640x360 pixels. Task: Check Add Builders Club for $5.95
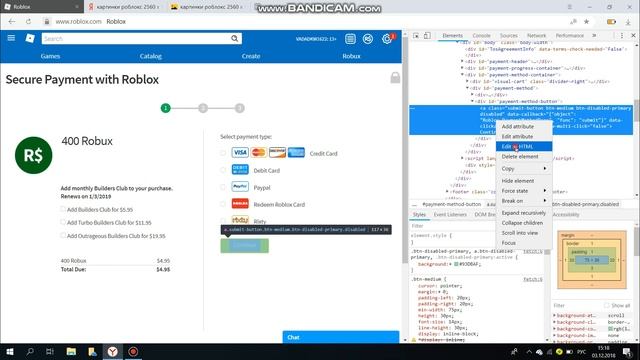tap(63, 209)
